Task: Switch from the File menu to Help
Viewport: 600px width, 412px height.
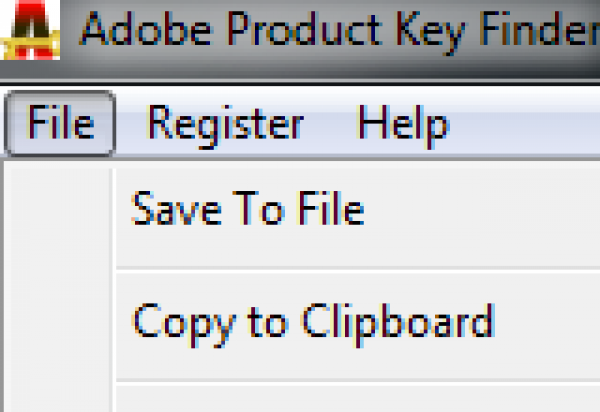Action: pos(403,125)
